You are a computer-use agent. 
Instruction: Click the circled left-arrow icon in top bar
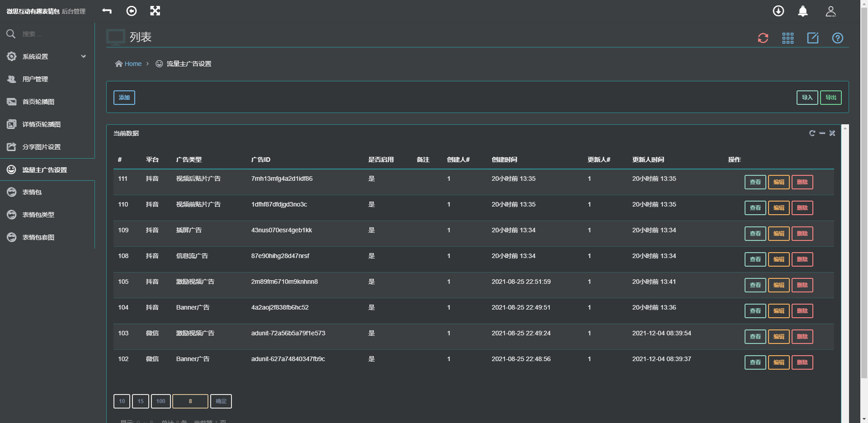132,11
